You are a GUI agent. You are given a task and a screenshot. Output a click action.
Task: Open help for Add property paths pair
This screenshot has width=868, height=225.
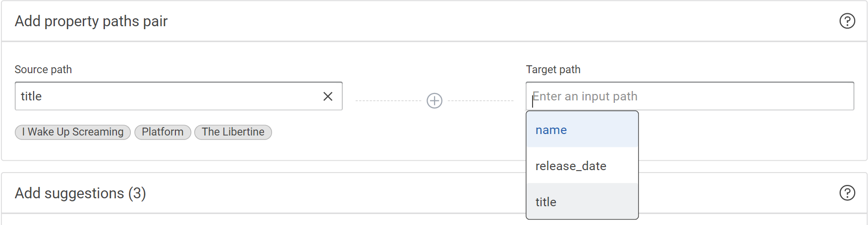847,21
